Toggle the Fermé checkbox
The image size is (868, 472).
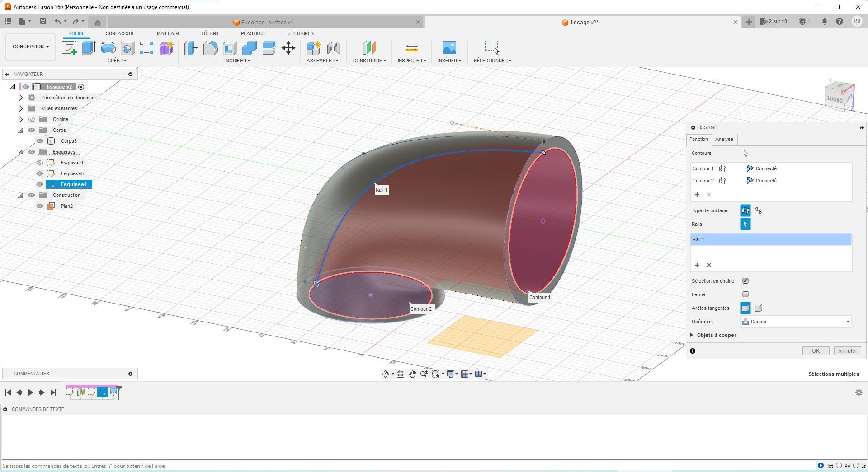(x=745, y=294)
